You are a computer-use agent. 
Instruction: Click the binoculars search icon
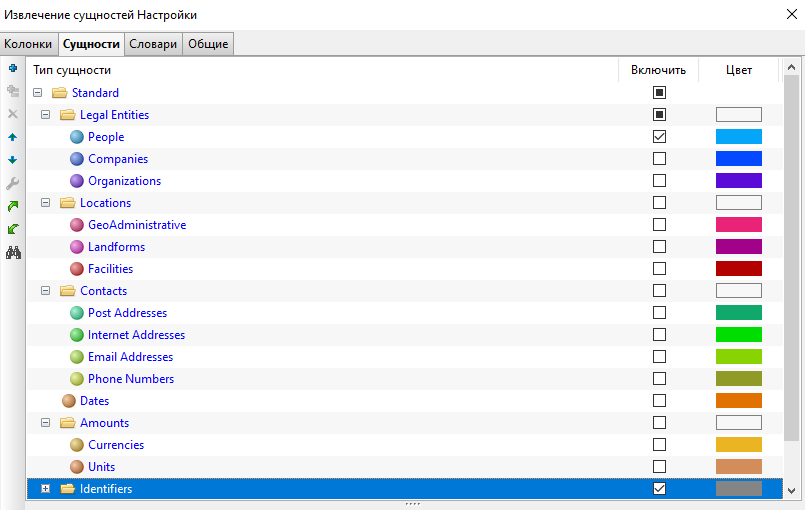tap(13, 252)
